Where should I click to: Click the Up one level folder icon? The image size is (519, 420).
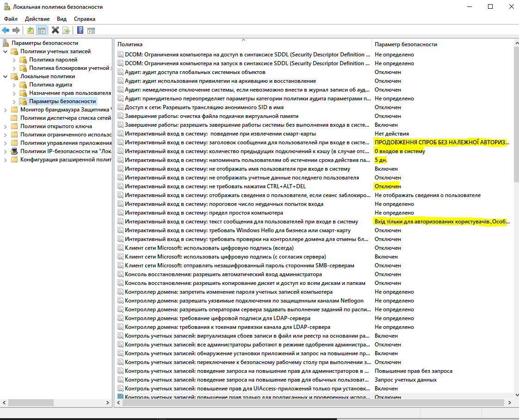tap(31, 31)
